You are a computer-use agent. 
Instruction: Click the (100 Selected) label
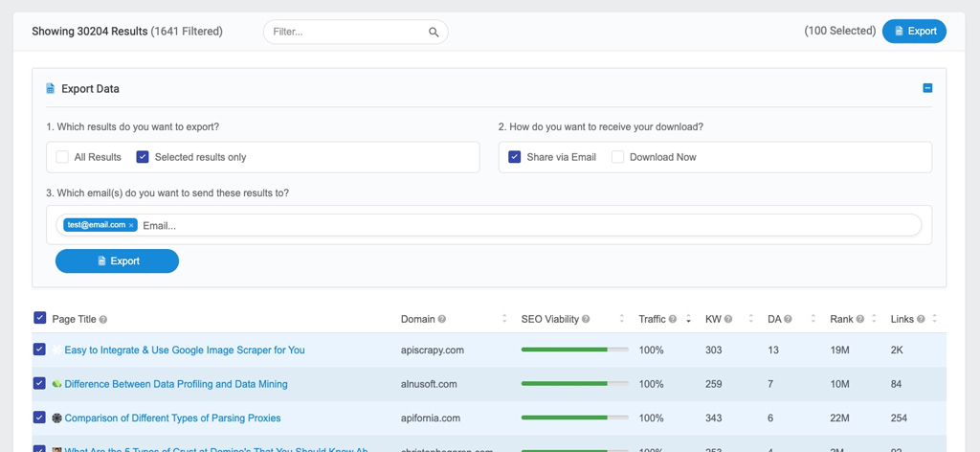pyautogui.click(x=840, y=31)
